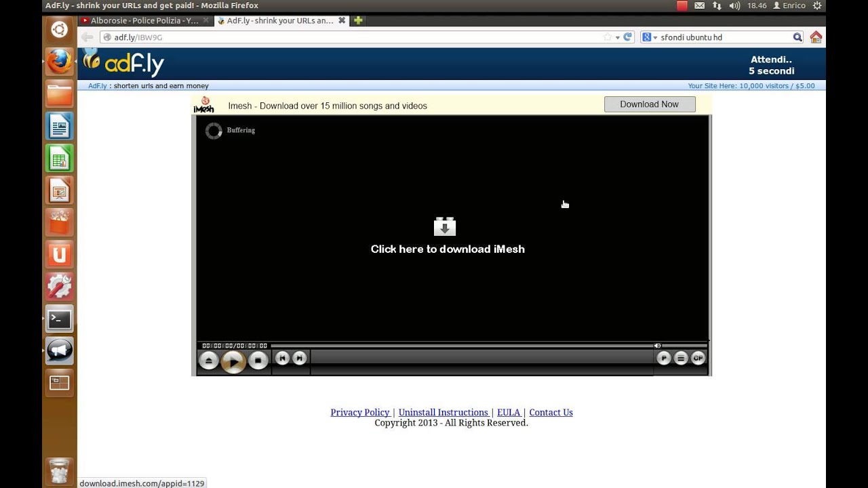Open the sound volume indicator
This screenshot has width=868, height=488.
point(734,5)
